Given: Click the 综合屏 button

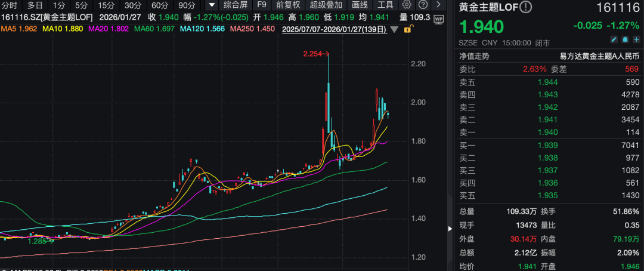Looking at the screenshot, I should tap(235, 5).
